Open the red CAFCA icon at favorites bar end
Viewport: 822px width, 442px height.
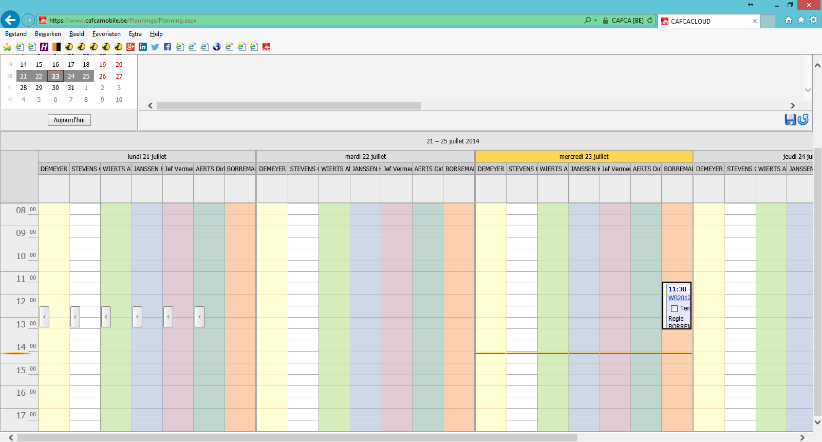tap(266, 47)
